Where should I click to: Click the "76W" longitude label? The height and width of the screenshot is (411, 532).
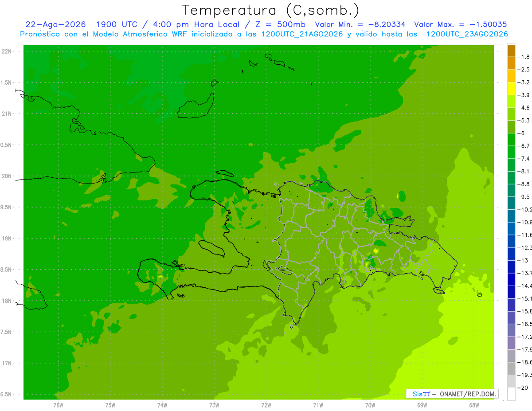coord(58,405)
